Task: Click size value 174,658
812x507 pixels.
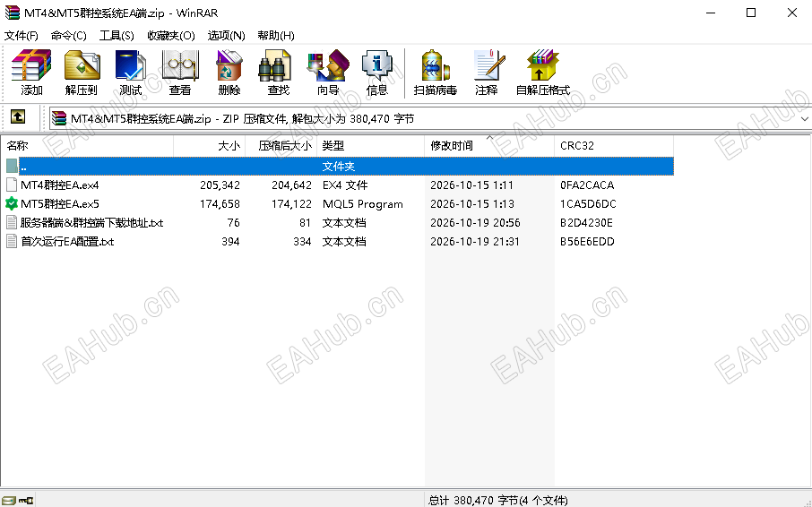Action: (x=220, y=204)
